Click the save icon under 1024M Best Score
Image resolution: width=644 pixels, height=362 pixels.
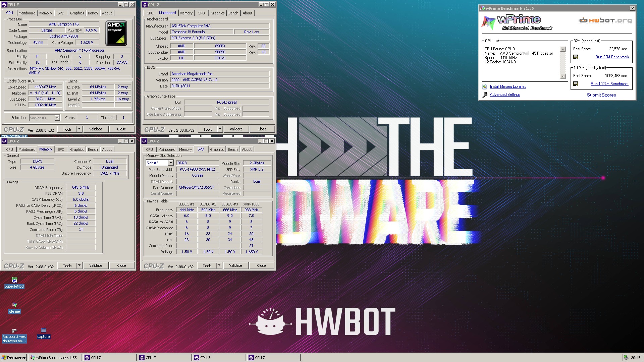576,84
